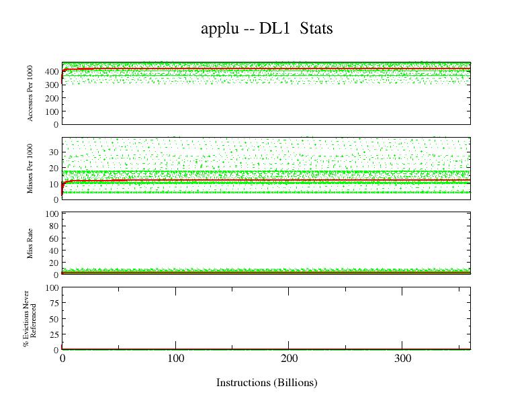The image size is (532, 411).
Task: Click the x-axis tick label '100'
Action: [175, 359]
